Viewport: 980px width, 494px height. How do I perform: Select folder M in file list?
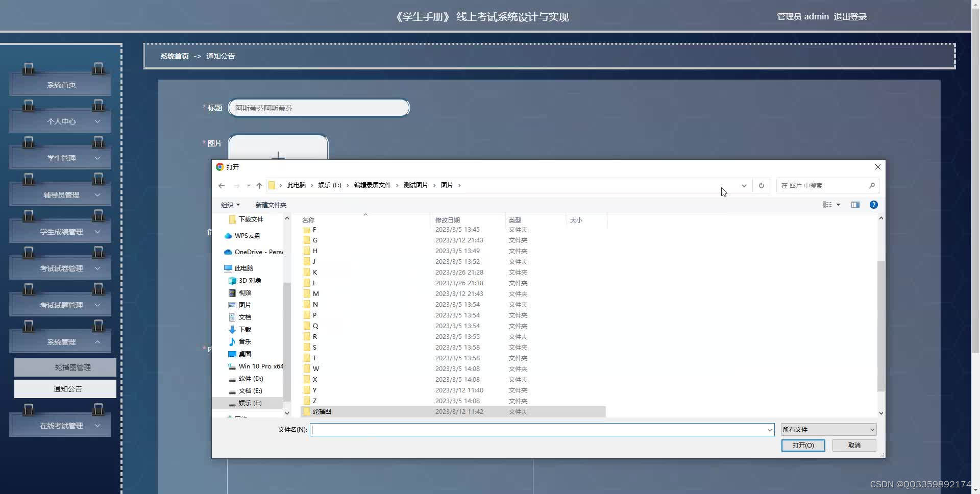(x=453, y=293)
